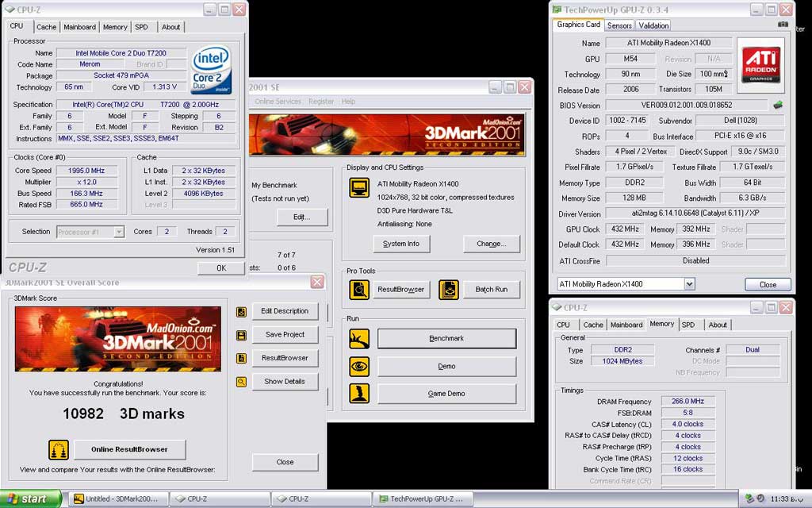Start the Benchmark run button
Viewport: 812px width, 508px height.
coord(446,338)
